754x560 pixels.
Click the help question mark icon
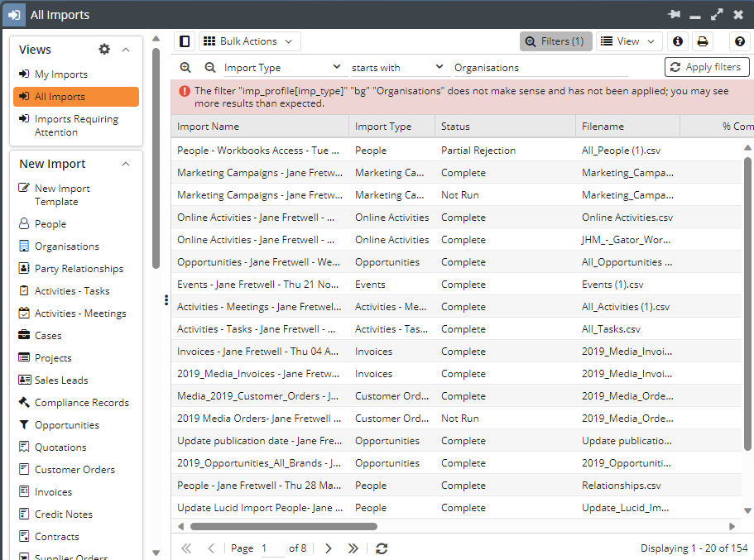[x=740, y=41]
